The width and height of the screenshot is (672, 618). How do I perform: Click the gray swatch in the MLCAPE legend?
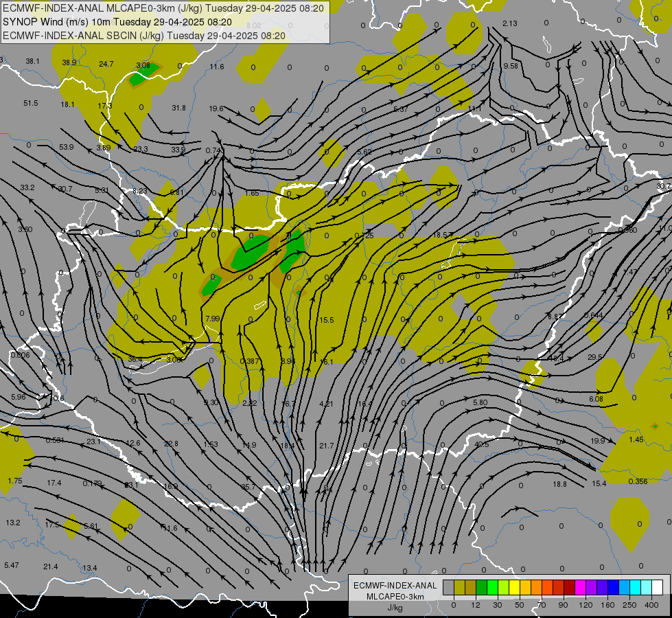click(x=448, y=588)
